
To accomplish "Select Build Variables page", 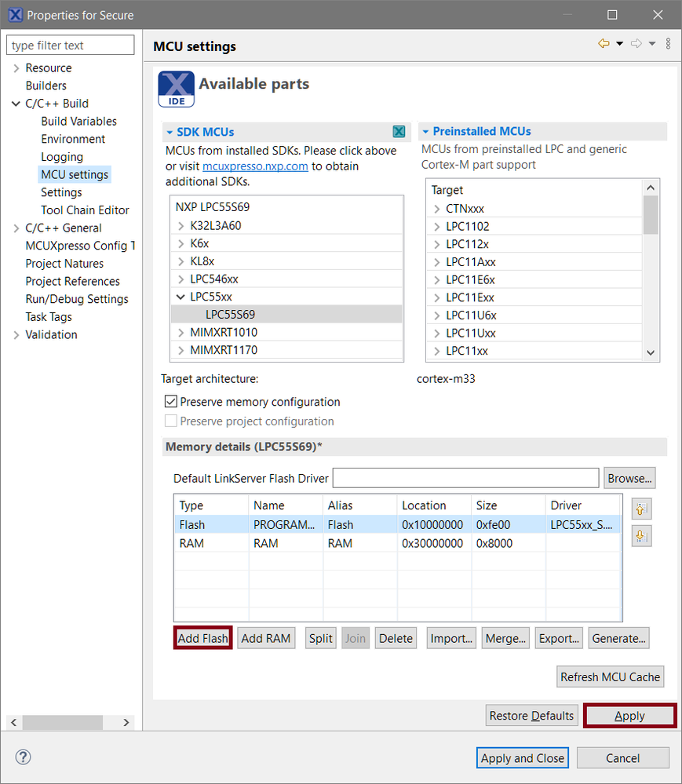I will (79, 121).
